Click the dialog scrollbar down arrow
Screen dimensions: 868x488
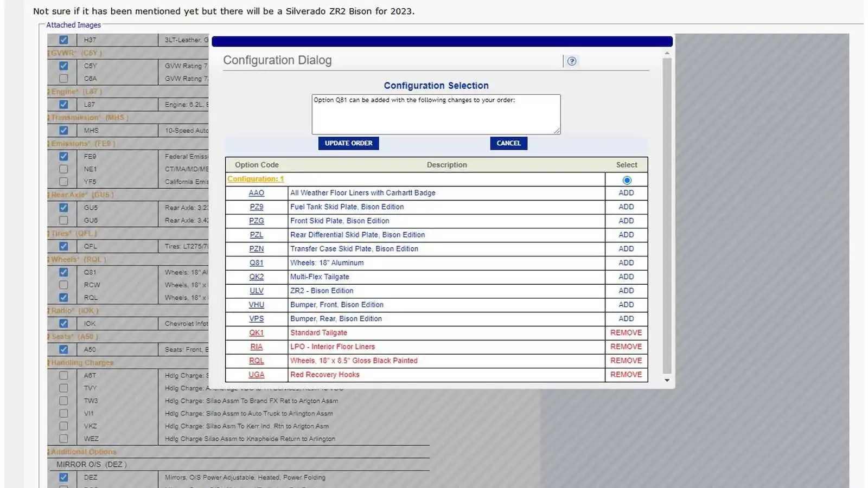pos(667,380)
